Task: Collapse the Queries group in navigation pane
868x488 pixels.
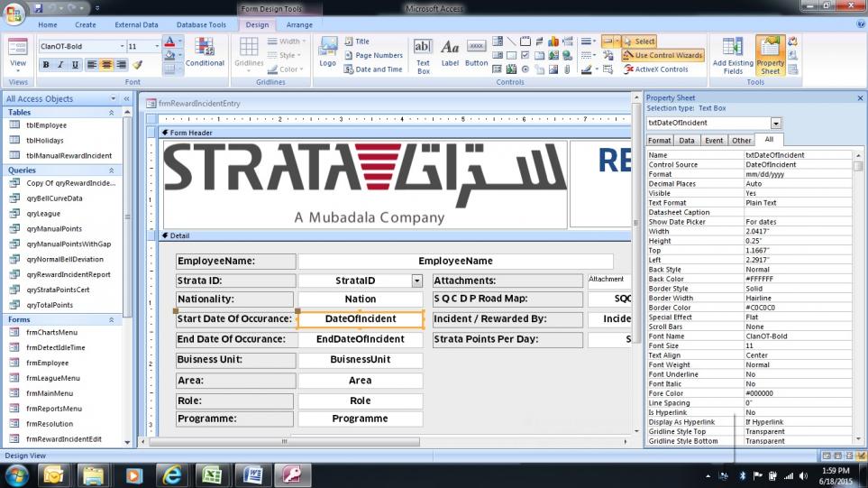Action: click(112, 170)
